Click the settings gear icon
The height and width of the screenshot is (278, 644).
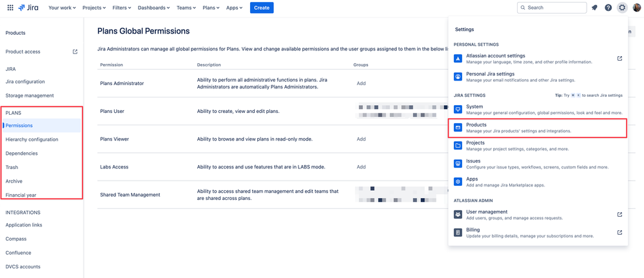click(x=622, y=7)
